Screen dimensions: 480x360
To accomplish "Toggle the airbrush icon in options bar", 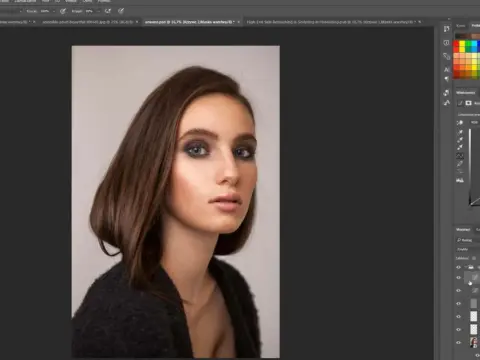I will 108,11.
